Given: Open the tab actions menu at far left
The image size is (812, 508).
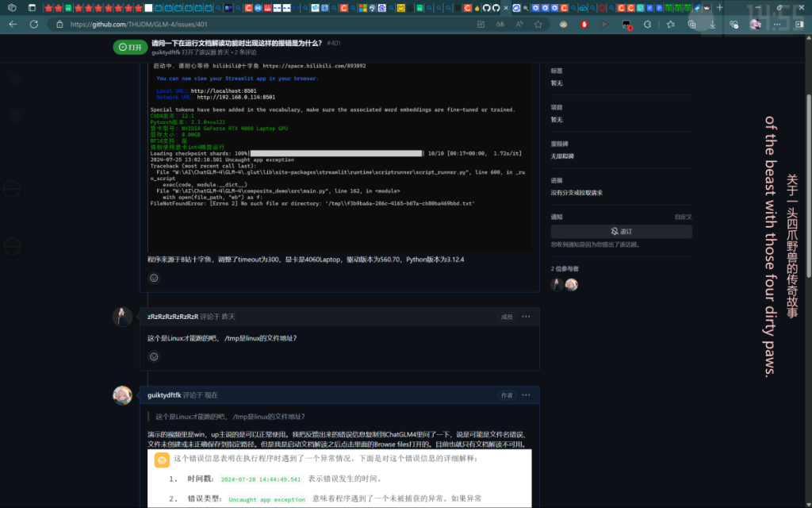Looking at the screenshot, I should 11,8.
